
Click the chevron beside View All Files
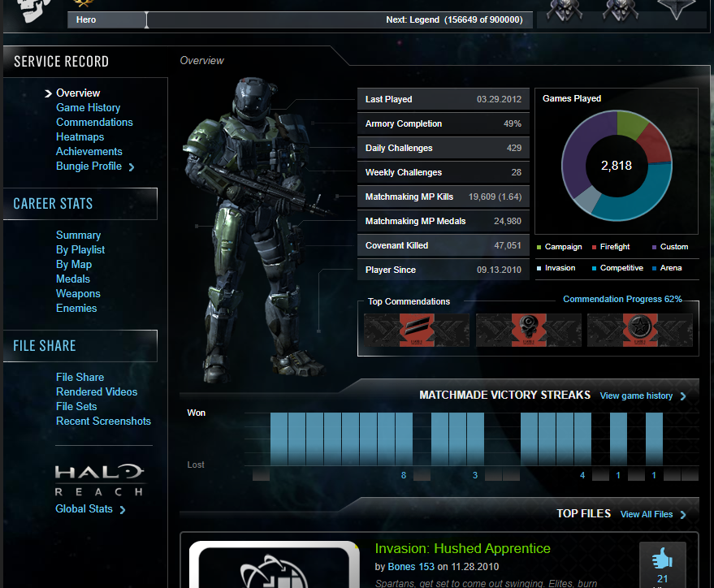coord(683,515)
